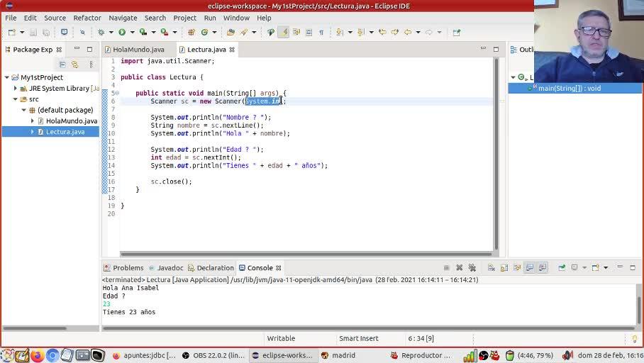
Task: Click Collapse All in Package Explorer
Action: pos(62,65)
